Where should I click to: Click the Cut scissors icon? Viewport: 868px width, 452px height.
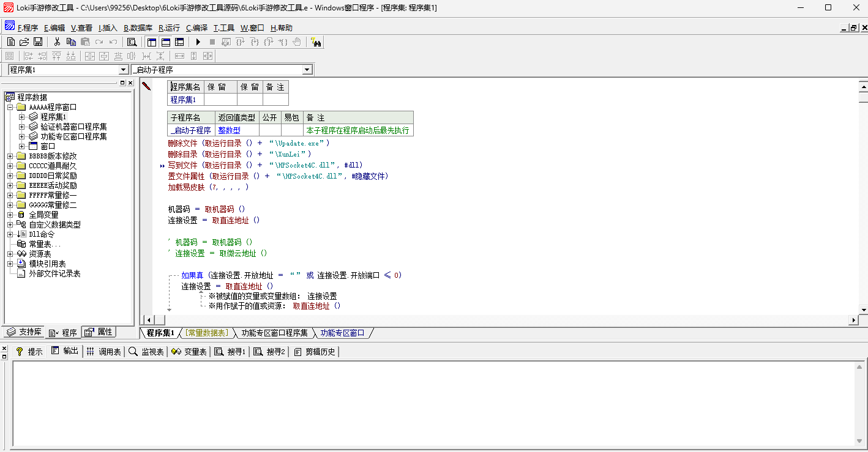57,42
